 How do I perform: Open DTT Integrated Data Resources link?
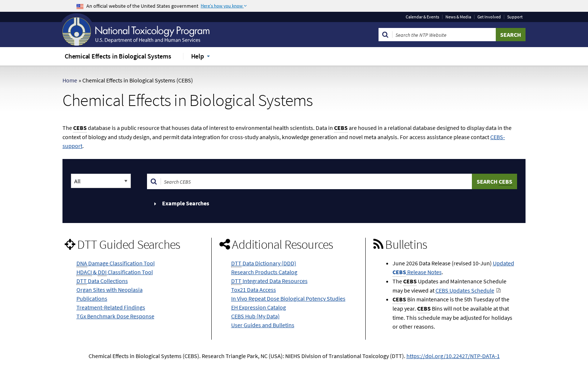269,281
